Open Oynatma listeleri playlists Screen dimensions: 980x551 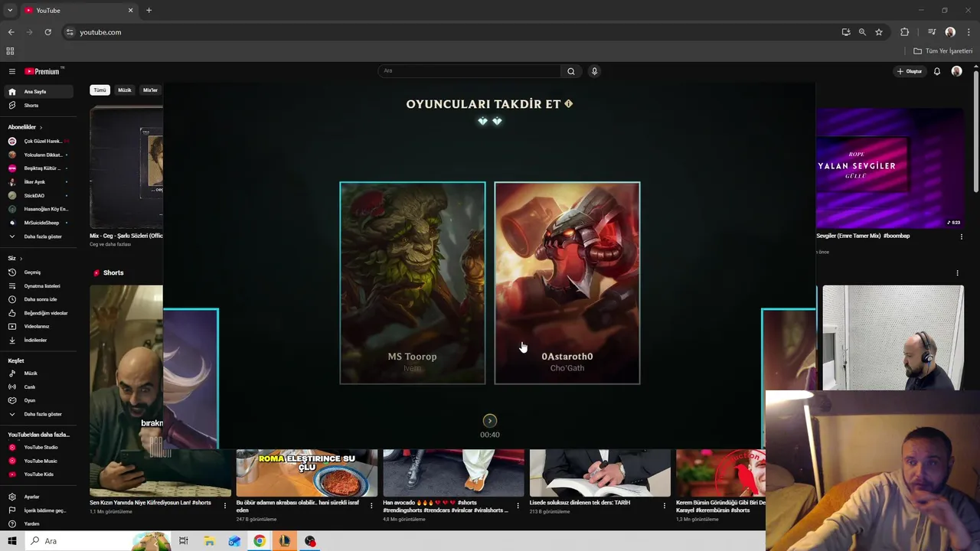coord(40,286)
